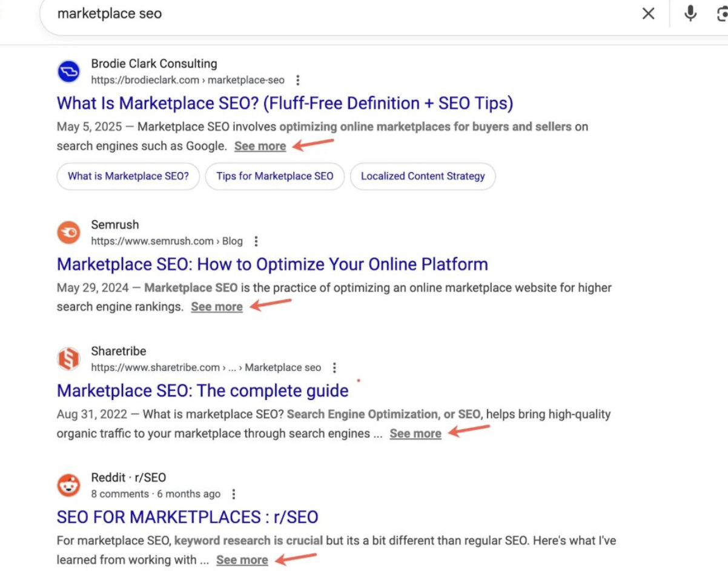Open 'Marketplace SEO: The complete guide' result

pyautogui.click(x=202, y=390)
